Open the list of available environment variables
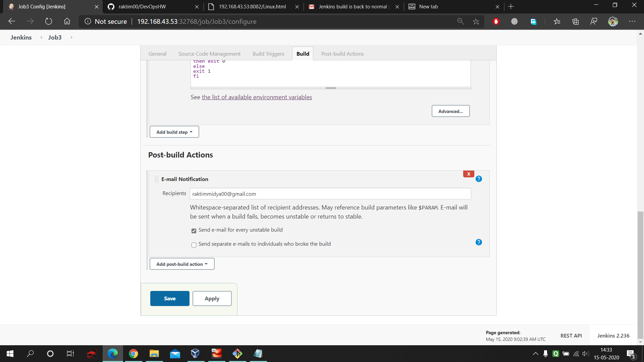 point(257,97)
